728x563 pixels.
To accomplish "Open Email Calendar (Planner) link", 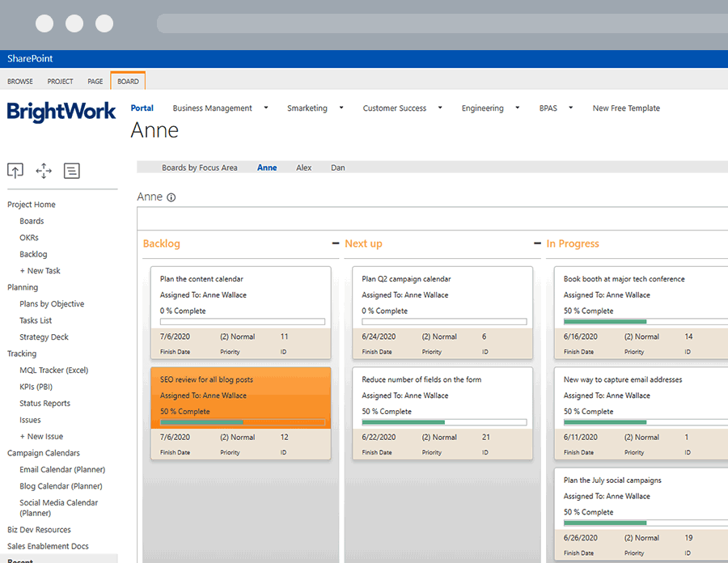I will 62,470.
